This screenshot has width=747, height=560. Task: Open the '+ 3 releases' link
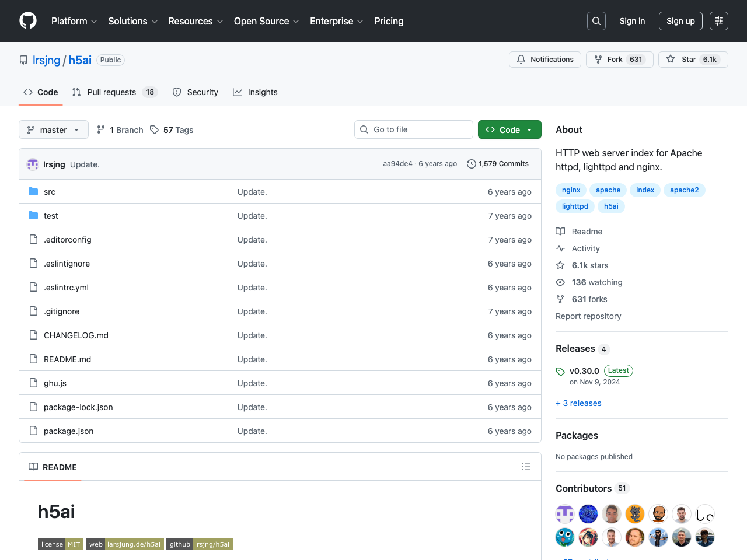[578, 403]
